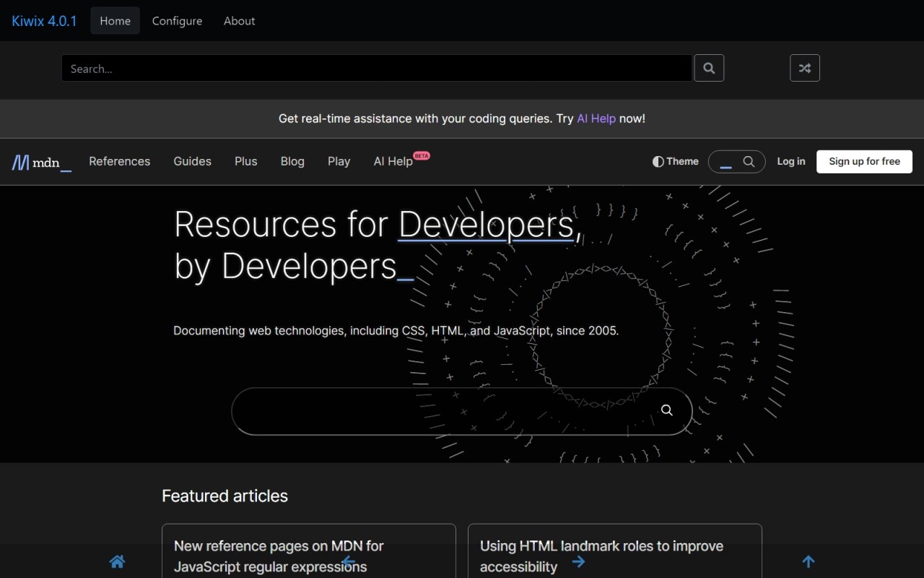Go to the MDN Blog
This screenshot has height=578, width=924.
pyautogui.click(x=292, y=161)
